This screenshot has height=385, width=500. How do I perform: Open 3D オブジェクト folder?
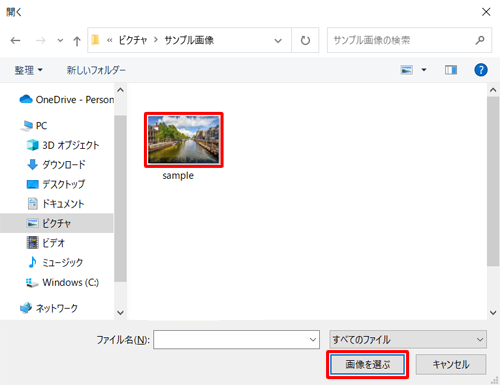coord(63,145)
